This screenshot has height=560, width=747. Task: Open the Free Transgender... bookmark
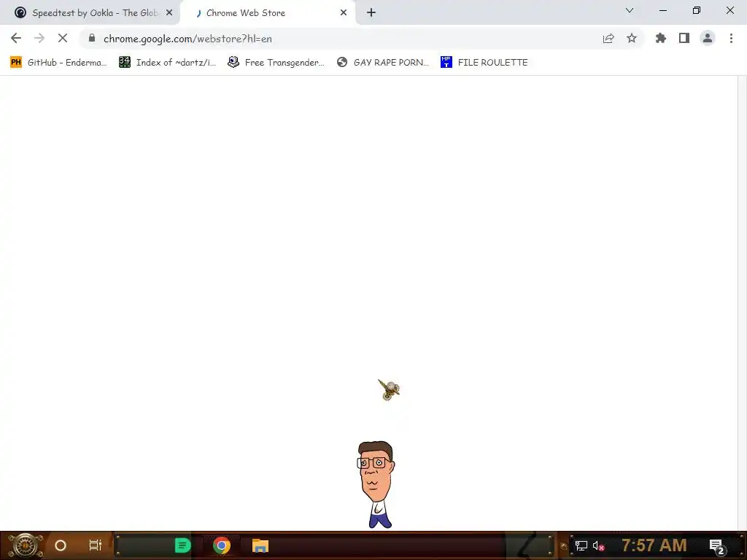pyautogui.click(x=276, y=63)
